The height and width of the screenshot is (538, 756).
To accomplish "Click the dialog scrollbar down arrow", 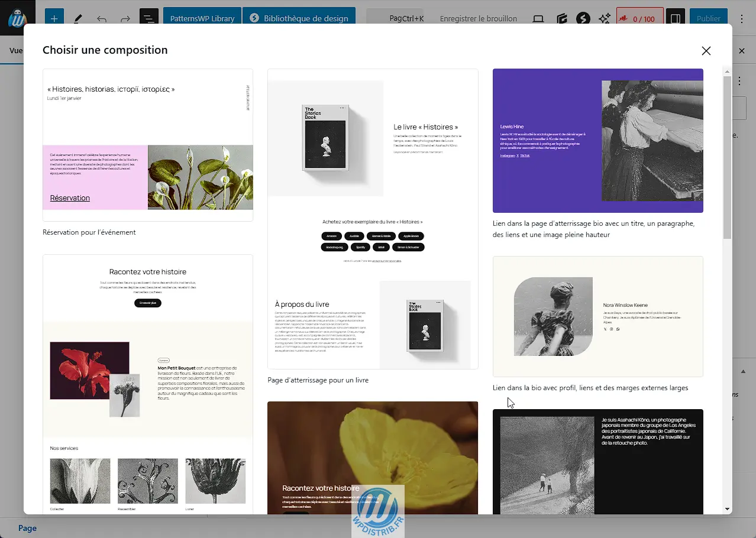I will [x=727, y=509].
